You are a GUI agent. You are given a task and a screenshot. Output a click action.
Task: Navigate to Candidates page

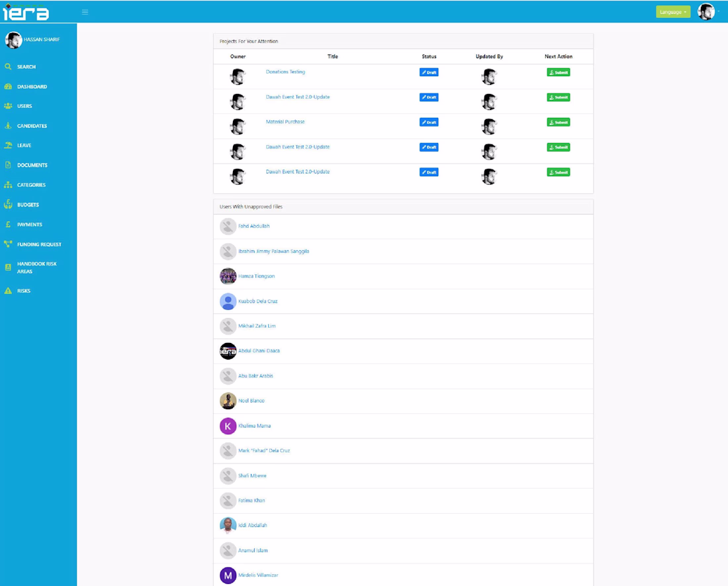tap(32, 126)
